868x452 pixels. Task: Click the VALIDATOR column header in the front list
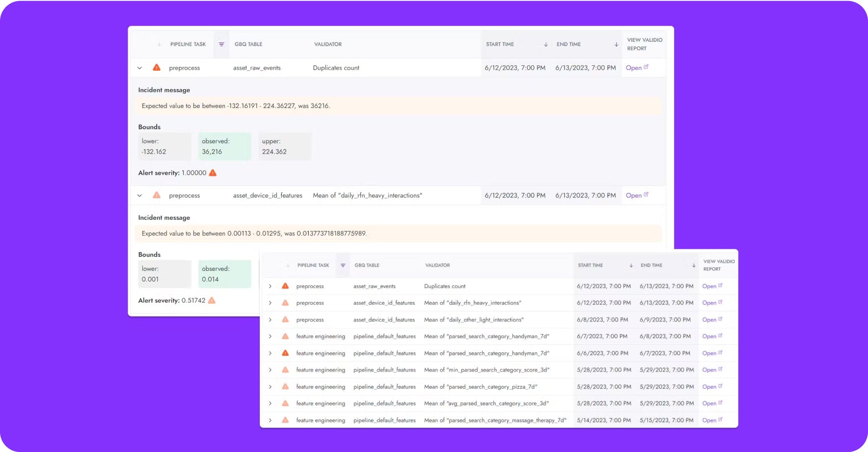tap(437, 266)
